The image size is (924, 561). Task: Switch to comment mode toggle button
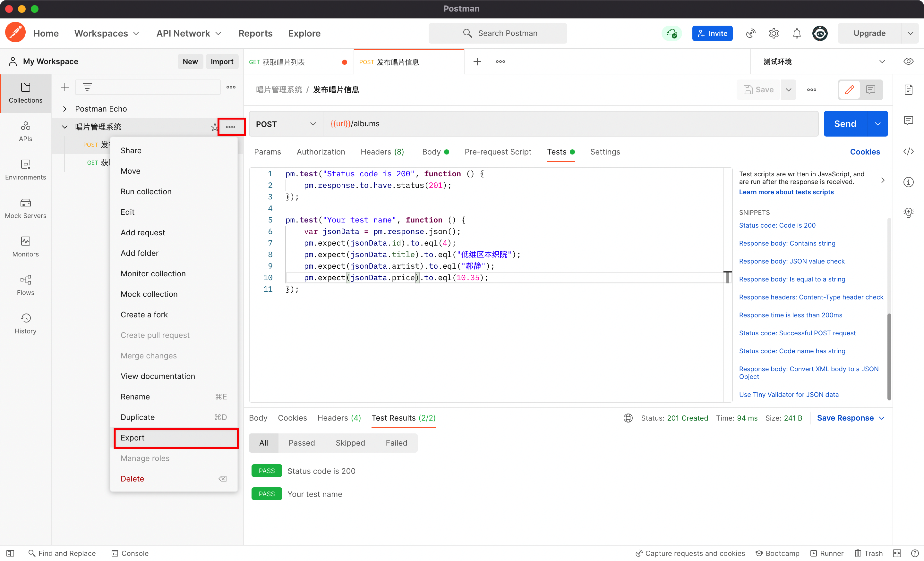pyautogui.click(x=870, y=89)
